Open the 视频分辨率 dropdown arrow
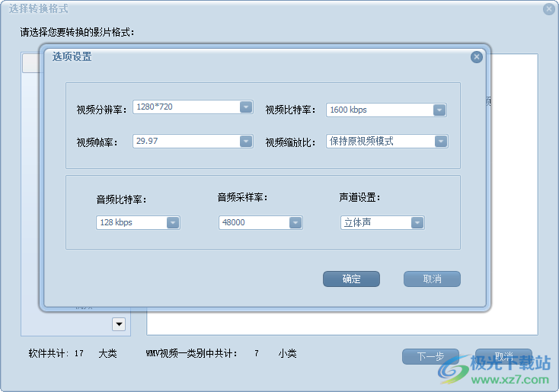 (246, 107)
